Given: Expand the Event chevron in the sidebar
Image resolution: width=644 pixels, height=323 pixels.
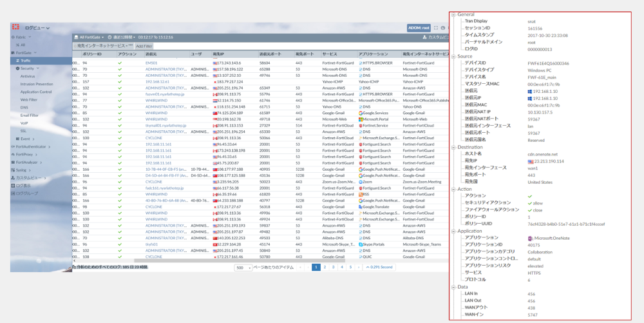Looking at the screenshot, I should coord(33,139).
